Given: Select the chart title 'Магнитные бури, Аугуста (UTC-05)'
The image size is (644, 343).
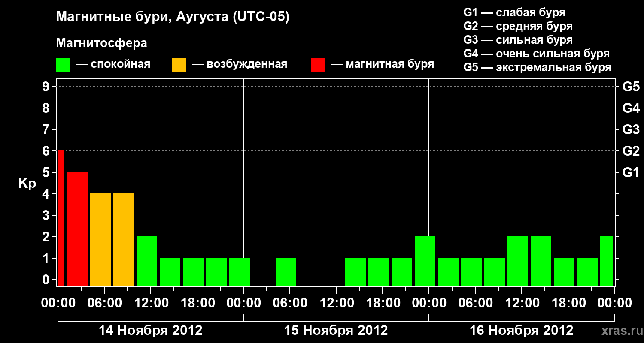Looking at the screenshot, I should [173, 17].
